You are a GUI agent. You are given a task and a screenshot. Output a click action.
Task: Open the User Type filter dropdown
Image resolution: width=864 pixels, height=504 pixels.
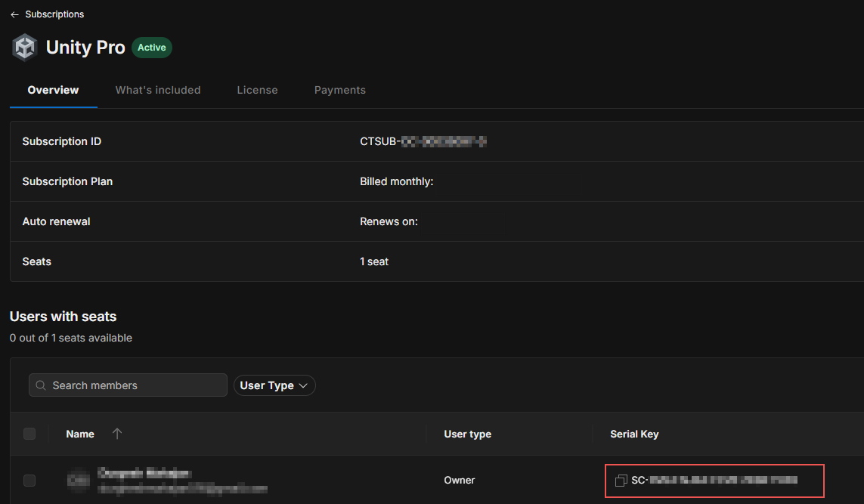274,385
